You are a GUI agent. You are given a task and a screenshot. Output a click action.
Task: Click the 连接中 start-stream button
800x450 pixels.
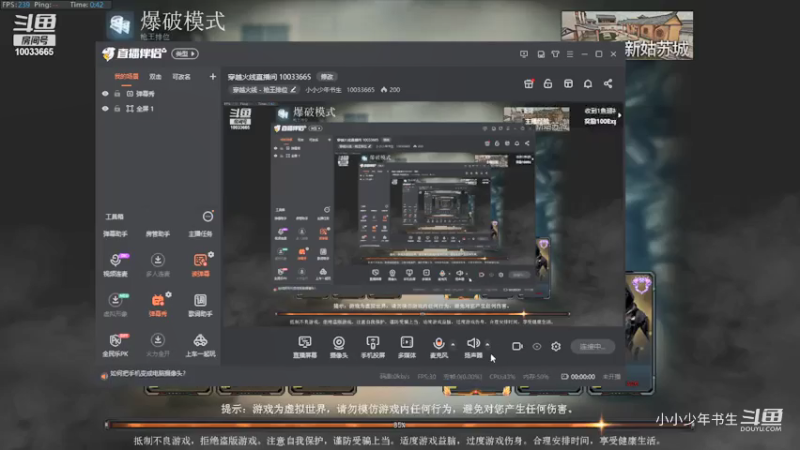click(592, 346)
